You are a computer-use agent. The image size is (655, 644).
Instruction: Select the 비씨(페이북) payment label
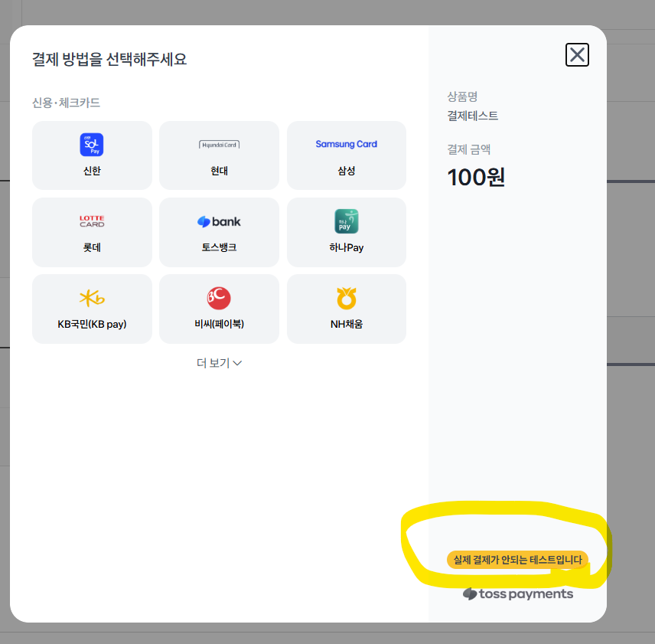click(x=219, y=324)
